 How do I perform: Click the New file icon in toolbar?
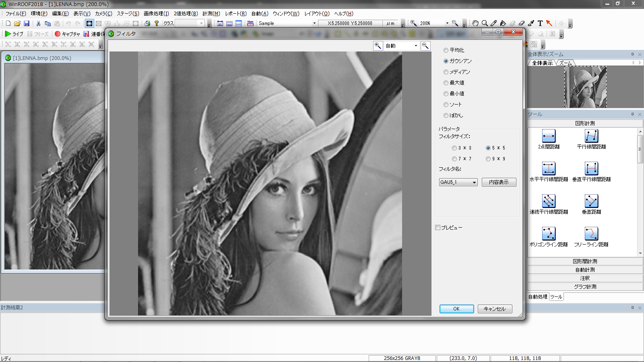[x=8, y=23]
